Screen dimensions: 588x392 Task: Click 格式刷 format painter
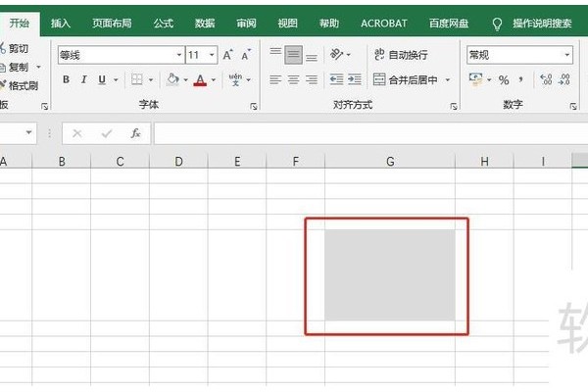(x=20, y=86)
